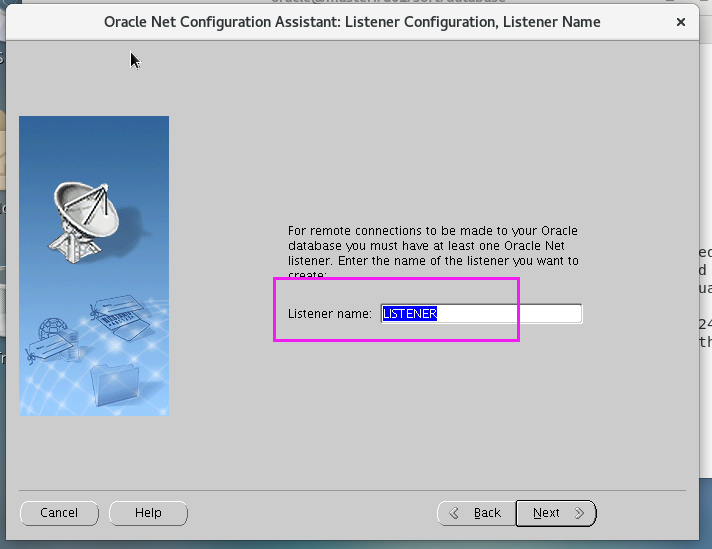This screenshot has width=712, height=549.
Task: Click the 'For remote connections' instruction text
Action: 433,252
